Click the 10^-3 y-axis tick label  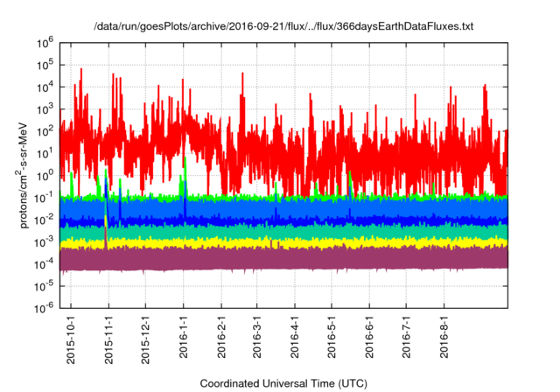tap(45, 242)
